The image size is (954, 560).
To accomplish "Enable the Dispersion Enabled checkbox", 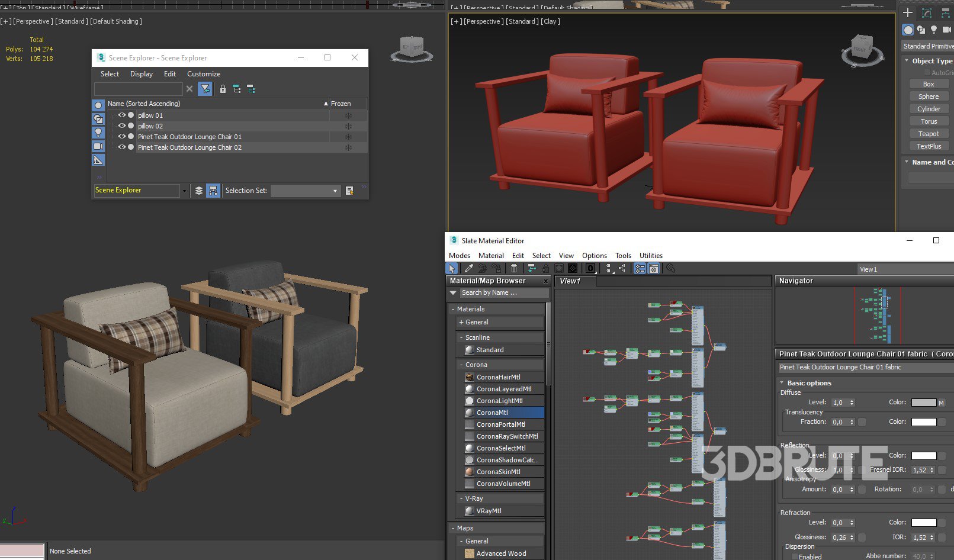I will click(x=794, y=556).
